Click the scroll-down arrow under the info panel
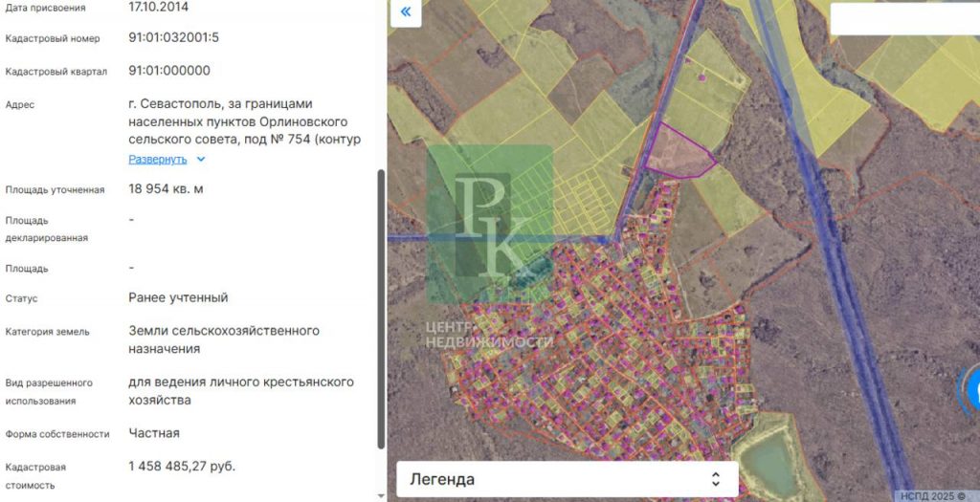 tap(381, 495)
